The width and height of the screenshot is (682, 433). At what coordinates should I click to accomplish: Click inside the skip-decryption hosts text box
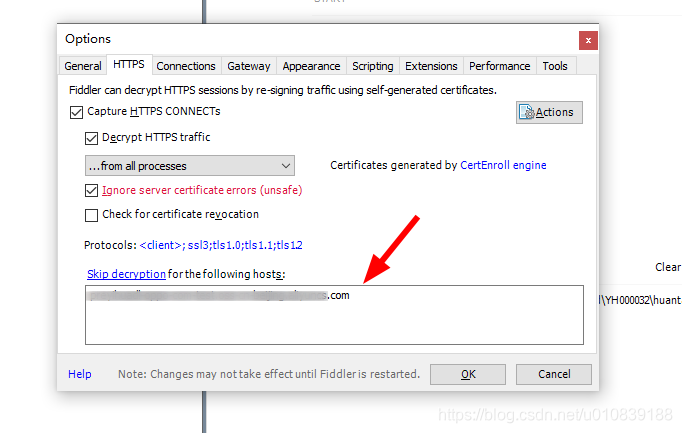pos(334,315)
